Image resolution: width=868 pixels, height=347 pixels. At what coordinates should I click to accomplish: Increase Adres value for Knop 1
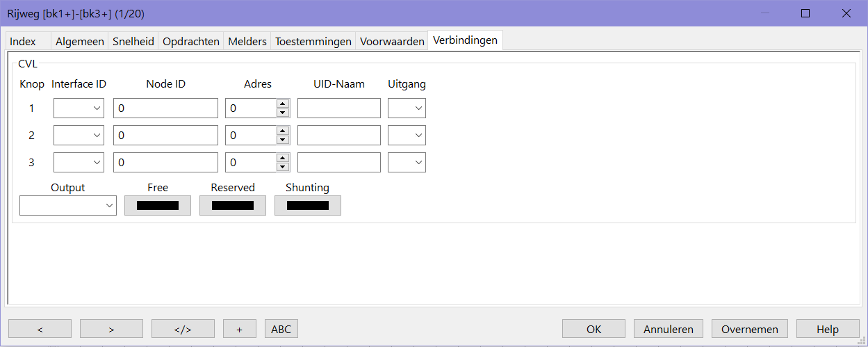(x=282, y=104)
